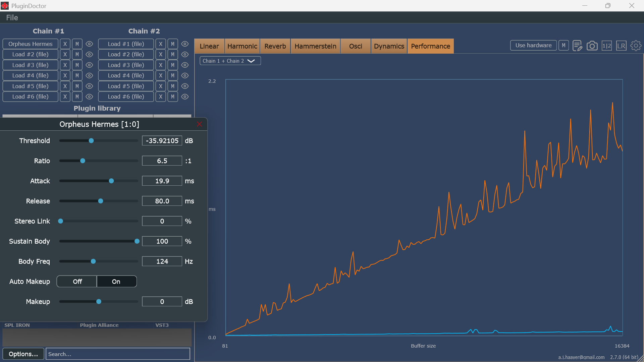This screenshot has height=362, width=644.
Task: Click X for Chain #1 Load #6 slot
Action: tap(65, 97)
